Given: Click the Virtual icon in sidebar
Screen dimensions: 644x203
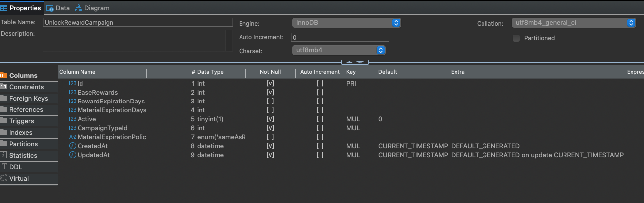Looking at the screenshot, I should (3, 178).
